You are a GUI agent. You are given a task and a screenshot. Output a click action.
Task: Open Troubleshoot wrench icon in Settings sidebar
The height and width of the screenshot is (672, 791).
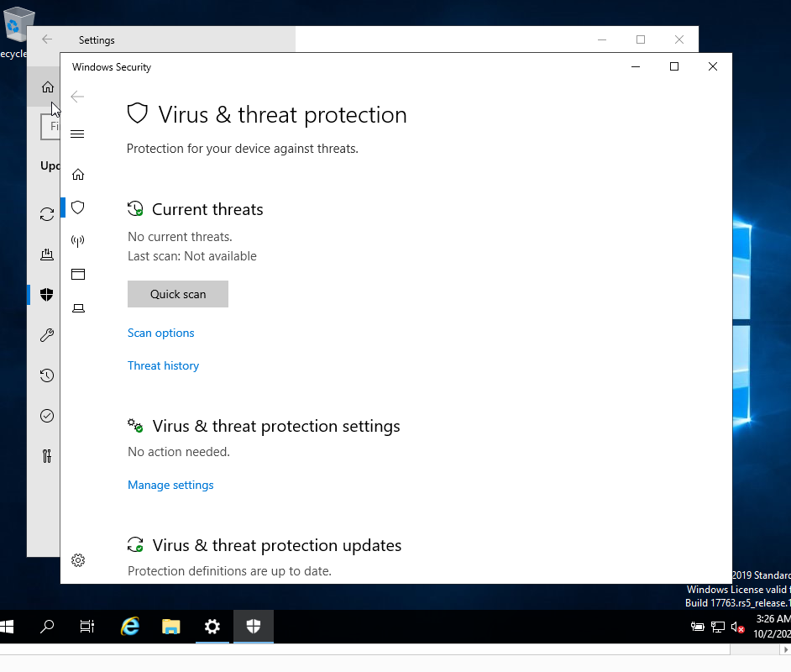click(x=47, y=335)
